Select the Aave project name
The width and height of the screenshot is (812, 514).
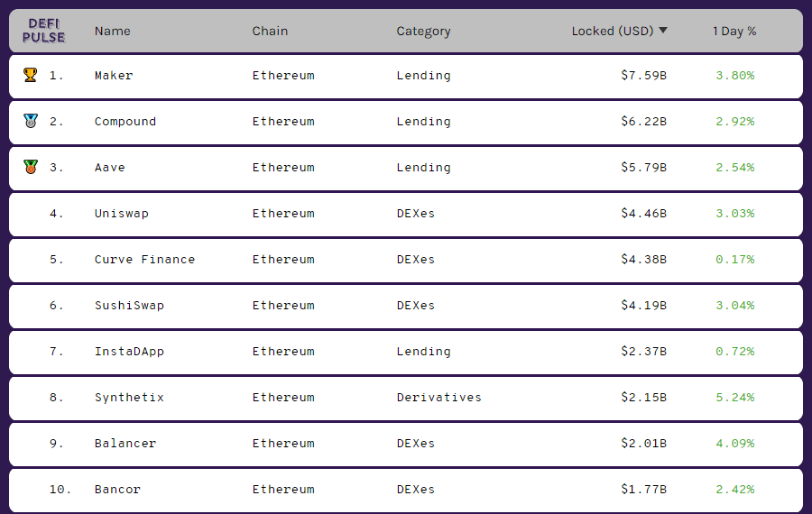(110, 168)
